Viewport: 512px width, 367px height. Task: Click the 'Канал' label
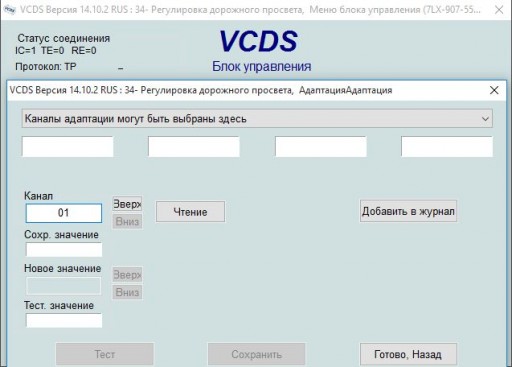pos(39,196)
